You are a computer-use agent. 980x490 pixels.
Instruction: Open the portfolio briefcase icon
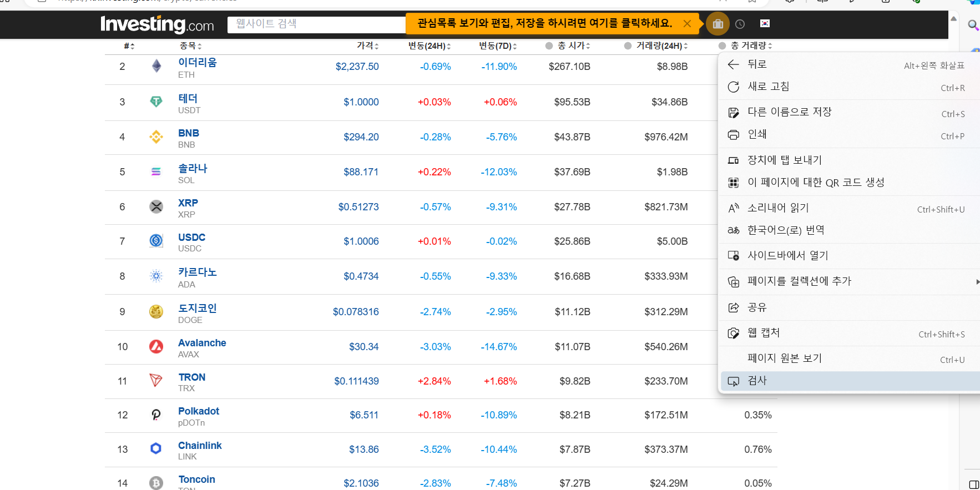[718, 24]
